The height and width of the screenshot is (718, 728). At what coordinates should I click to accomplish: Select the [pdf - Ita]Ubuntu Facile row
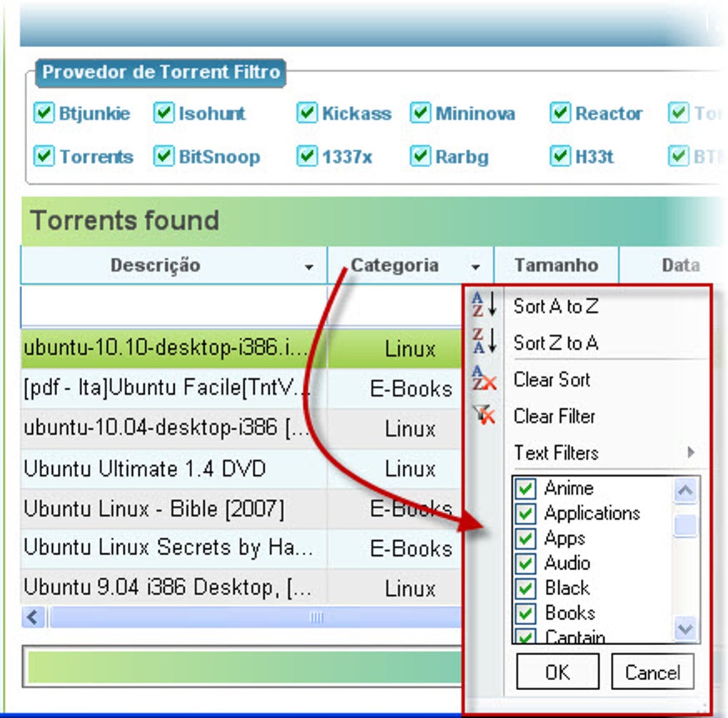[x=241, y=388]
